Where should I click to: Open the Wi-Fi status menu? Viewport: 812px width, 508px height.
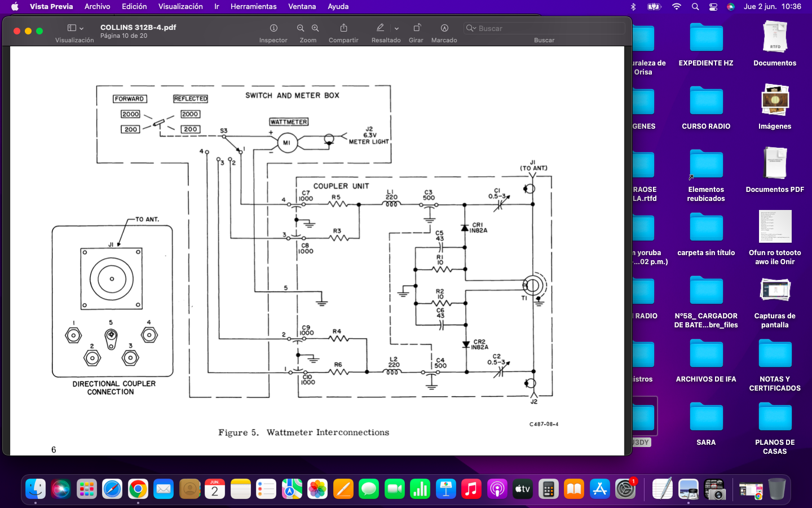[676, 6]
